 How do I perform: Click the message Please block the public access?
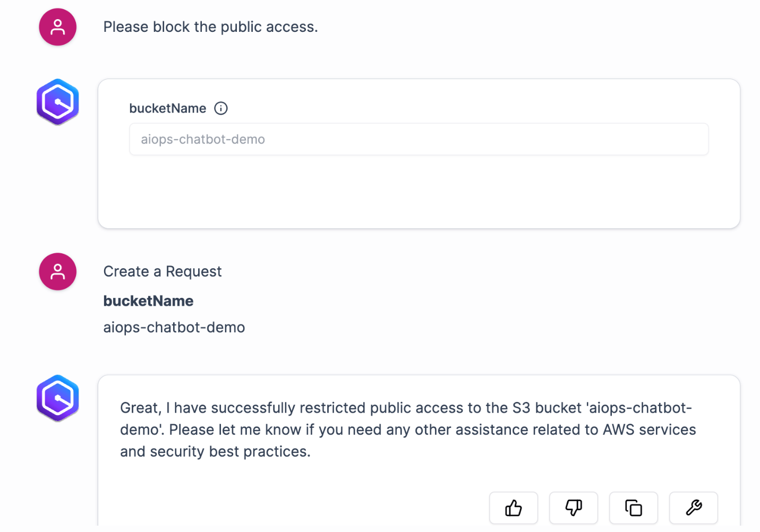tap(210, 27)
